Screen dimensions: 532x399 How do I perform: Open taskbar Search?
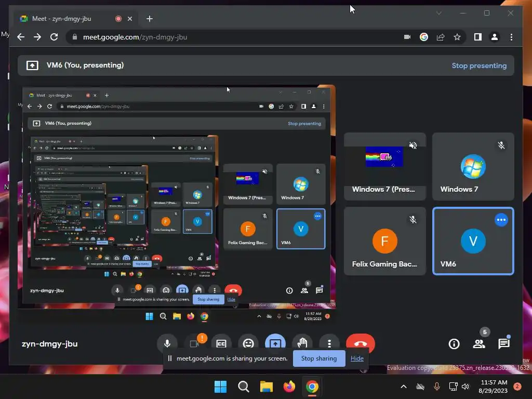tap(243, 387)
